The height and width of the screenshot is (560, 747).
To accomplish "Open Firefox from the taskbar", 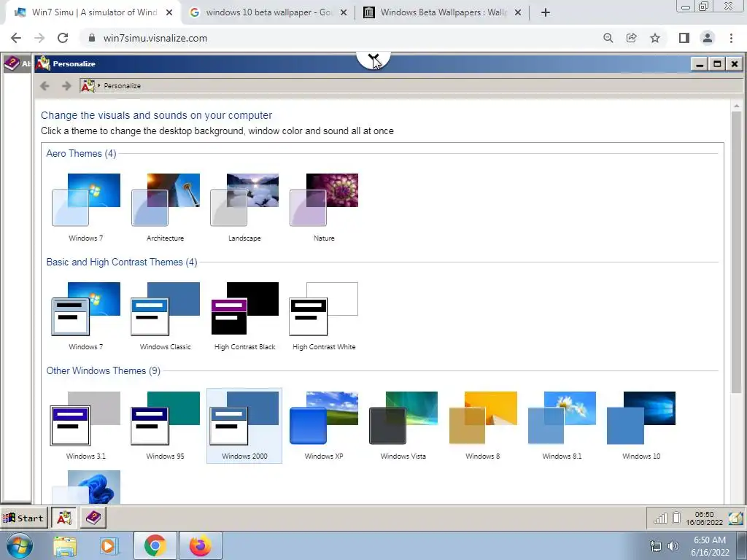I will pos(200,546).
